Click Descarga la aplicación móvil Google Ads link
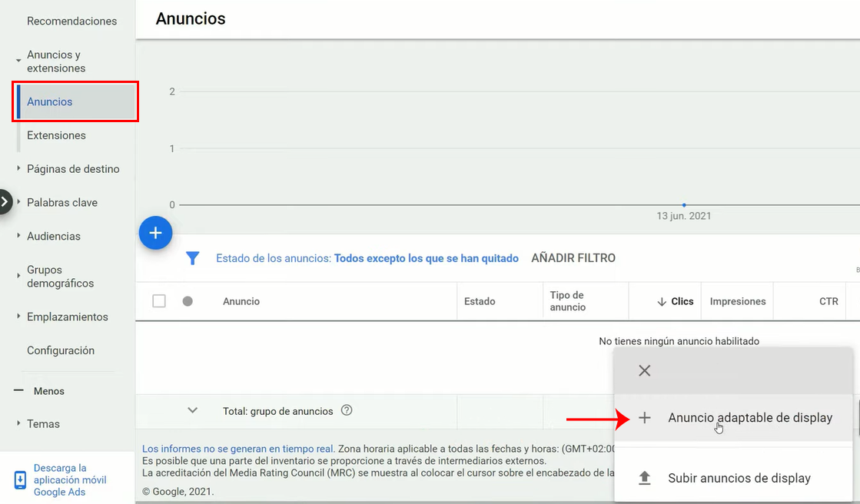 70,480
